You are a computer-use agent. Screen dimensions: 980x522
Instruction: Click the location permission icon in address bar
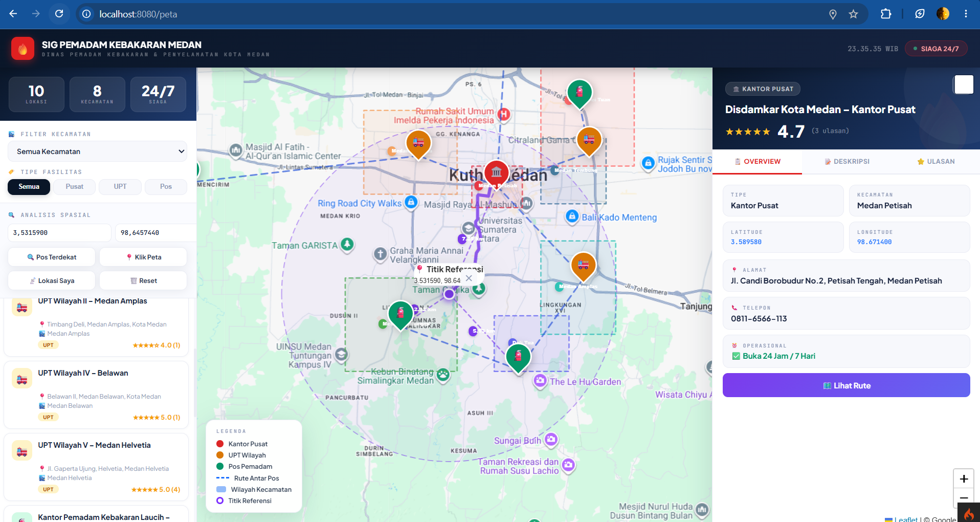[833, 14]
